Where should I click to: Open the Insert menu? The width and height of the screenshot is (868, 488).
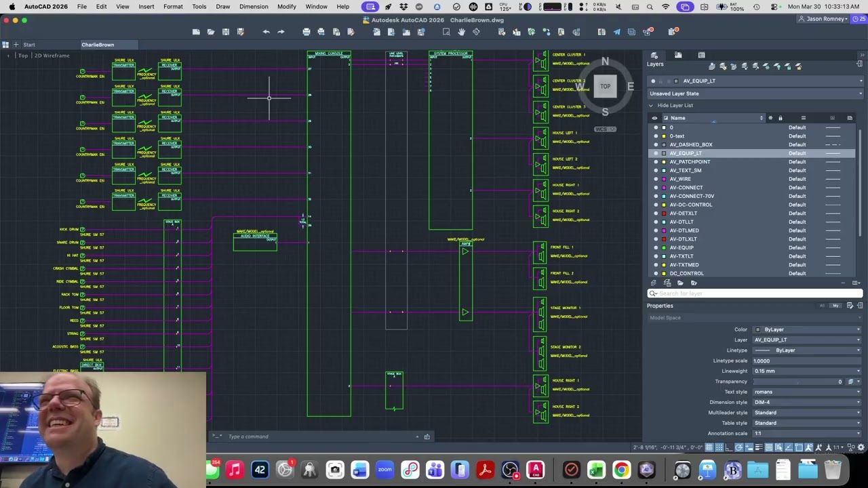coord(146,7)
